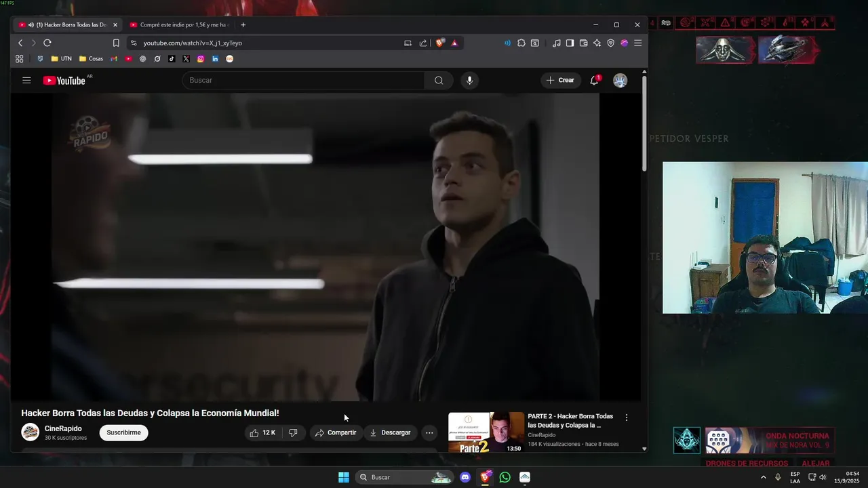Click the Descargar button
This screenshot has width=868, height=488.
point(390,432)
